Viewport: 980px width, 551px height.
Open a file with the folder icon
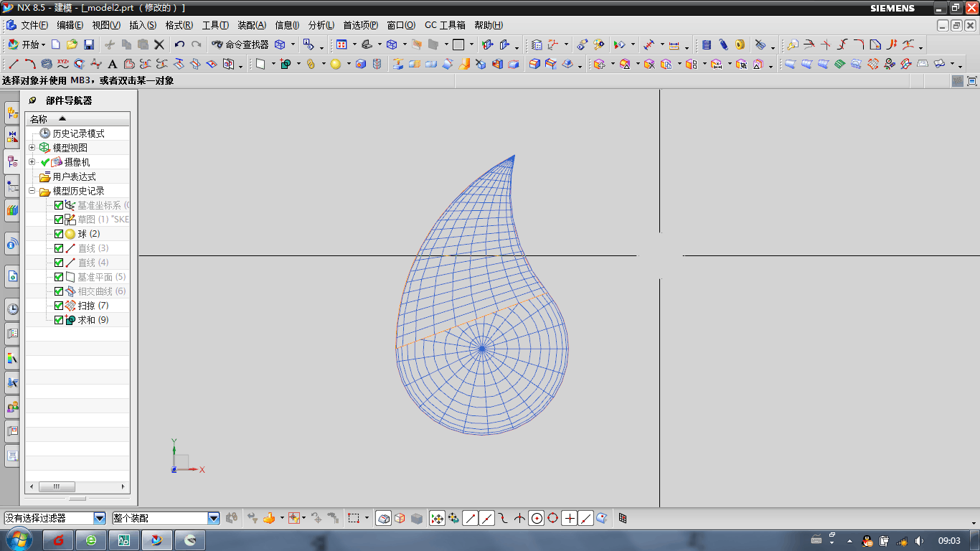72,44
